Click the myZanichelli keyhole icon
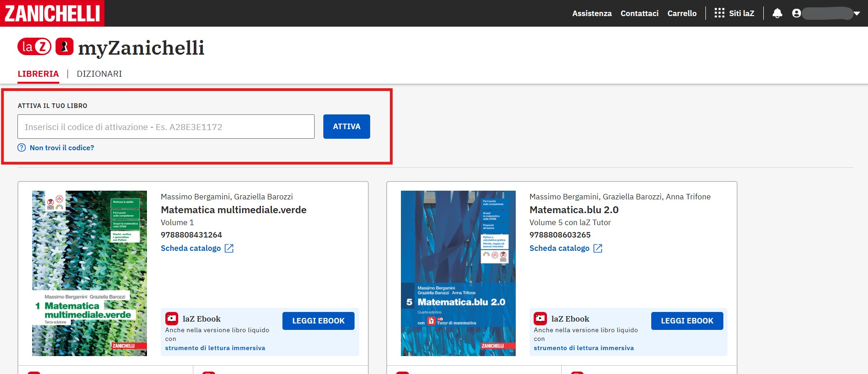This screenshot has width=868, height=374. tap(64, 46)
